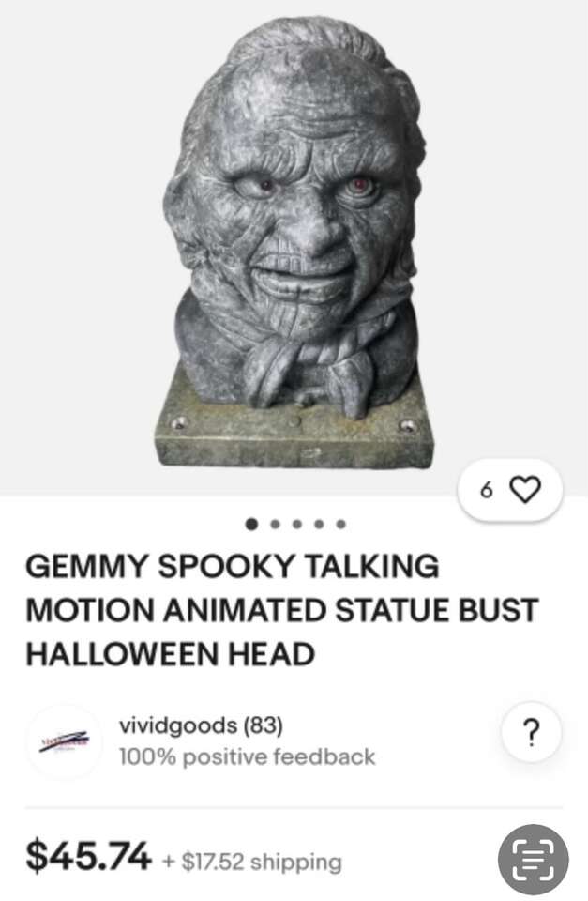
Task: Open vividgoods seller profile link
Action: tap(178, 725)
